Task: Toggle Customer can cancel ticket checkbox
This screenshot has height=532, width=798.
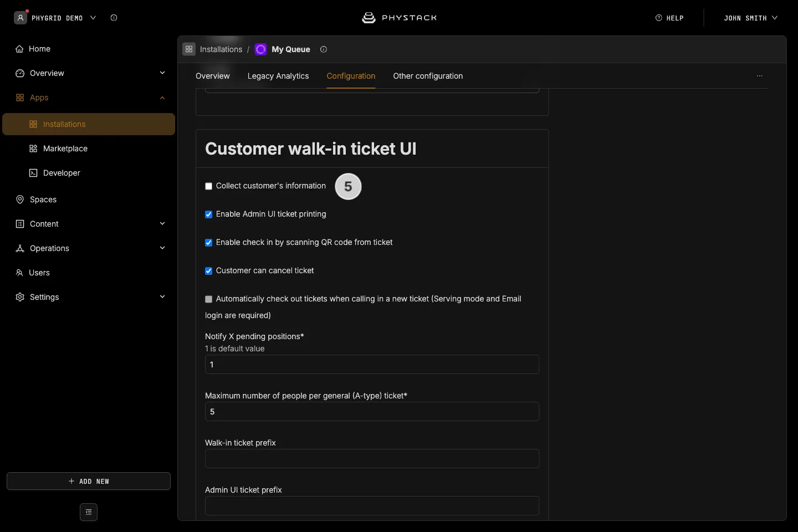Action: 209,271
